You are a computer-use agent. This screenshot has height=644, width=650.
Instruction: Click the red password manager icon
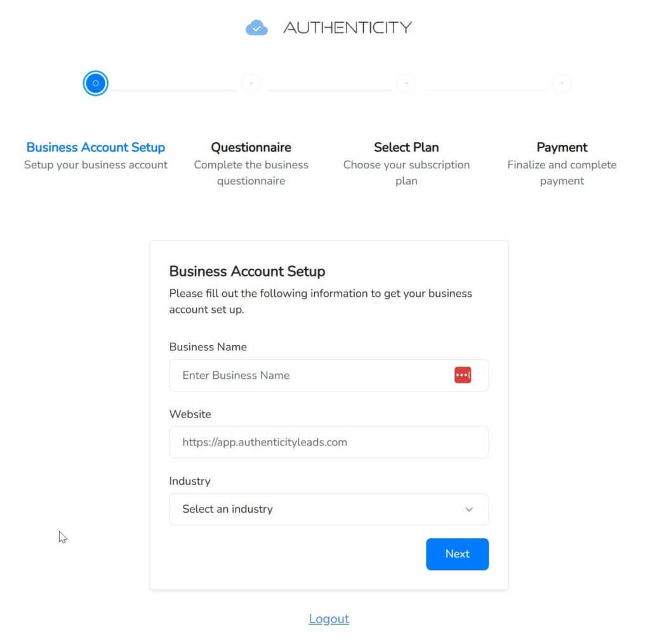pyautogui.click(x=463, y=375)
